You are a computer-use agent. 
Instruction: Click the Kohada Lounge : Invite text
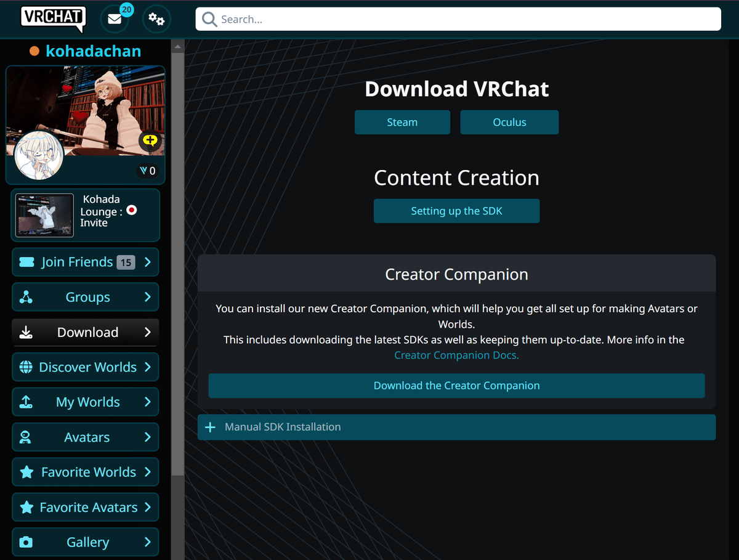(102, 211)
